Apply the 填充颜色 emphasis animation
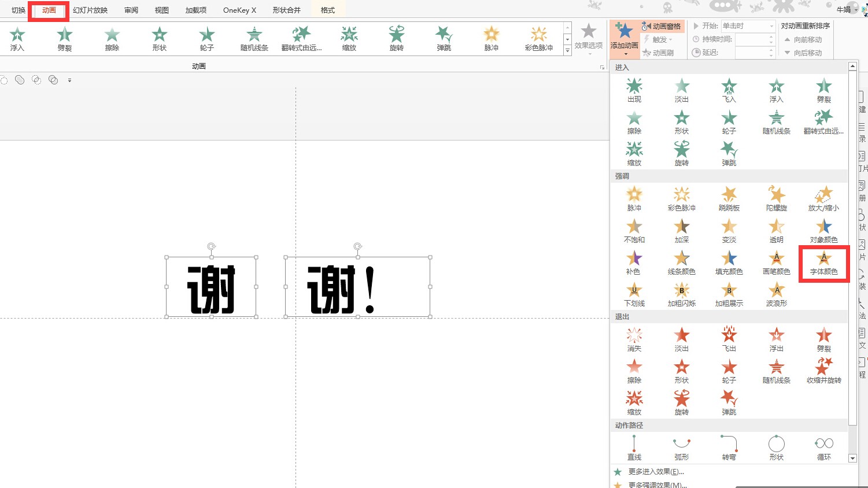Screen dimensions: 868x488 729,263
